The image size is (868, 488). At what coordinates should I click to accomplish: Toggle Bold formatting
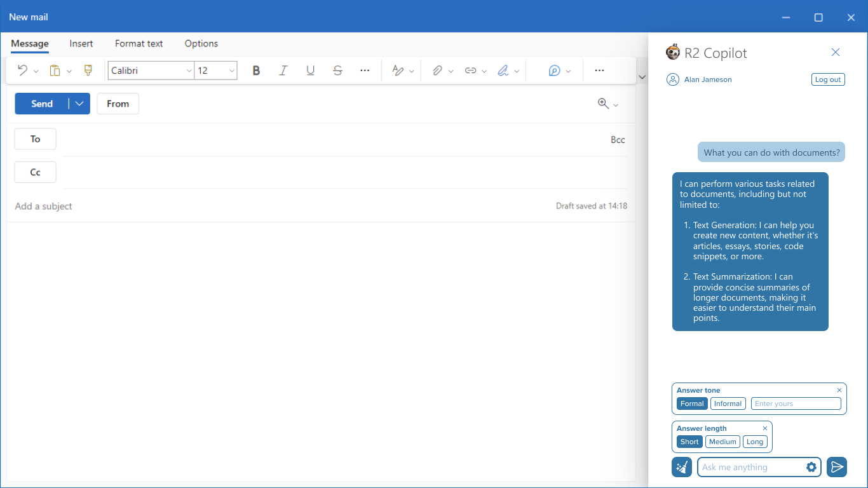pyautogui.click(x=256, y=71)
